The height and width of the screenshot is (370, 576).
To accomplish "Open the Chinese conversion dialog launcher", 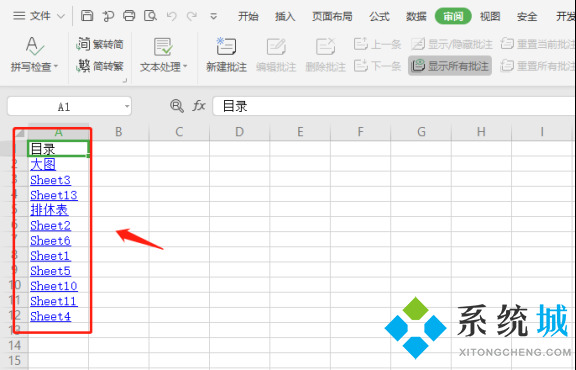I will coord(125,80).
